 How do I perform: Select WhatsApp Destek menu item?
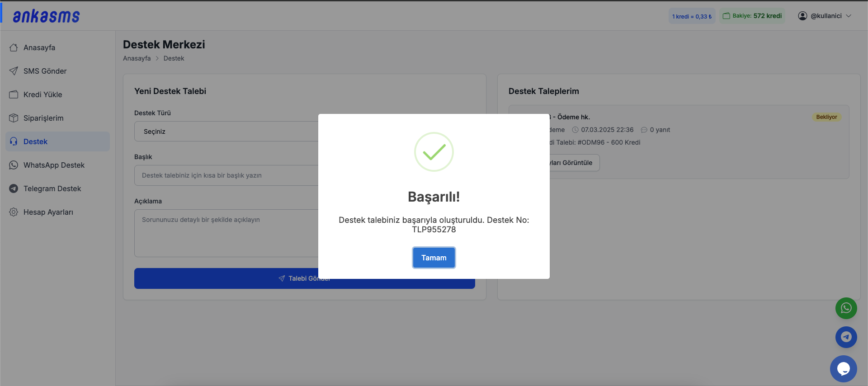click(54, 165)
